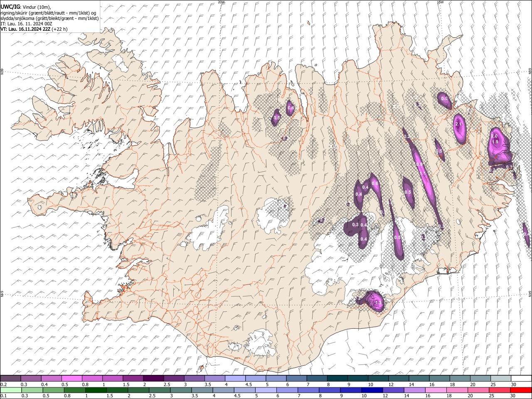Image resolution: width=532 pixels, height=399 pixels.
Task: Select lower legend swatch starting at 0.3
Action: click(x=32, y=390)
